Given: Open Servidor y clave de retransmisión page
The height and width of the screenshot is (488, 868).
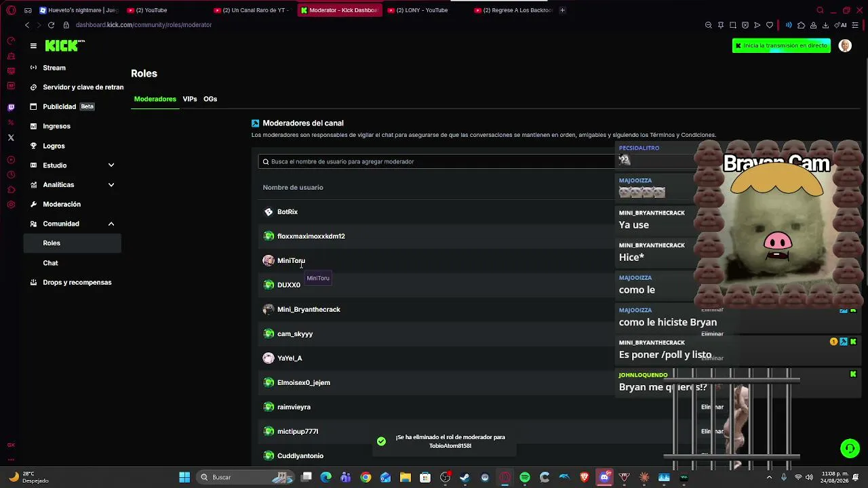Looking at the screenshot, I should click(77, 87).
